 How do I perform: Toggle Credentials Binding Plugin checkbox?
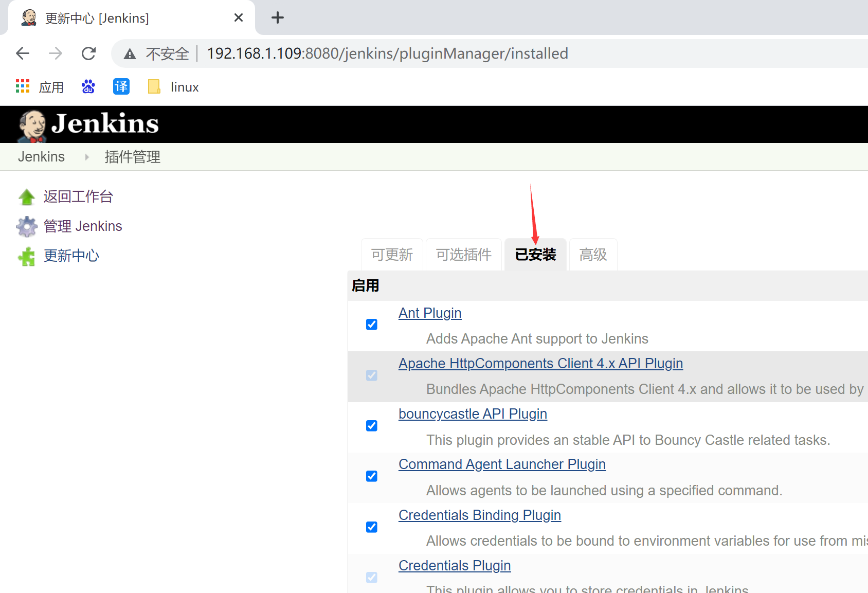pos(372,527)
